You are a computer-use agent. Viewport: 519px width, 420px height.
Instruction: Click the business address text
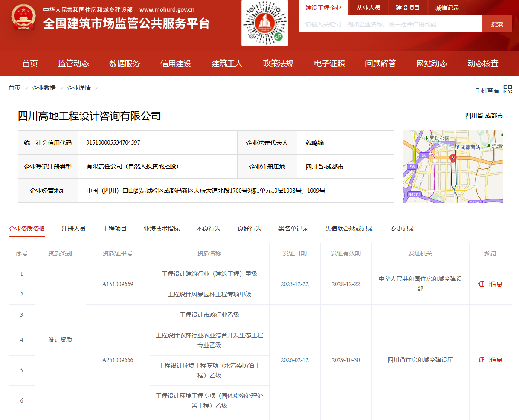tap(206, 191)
